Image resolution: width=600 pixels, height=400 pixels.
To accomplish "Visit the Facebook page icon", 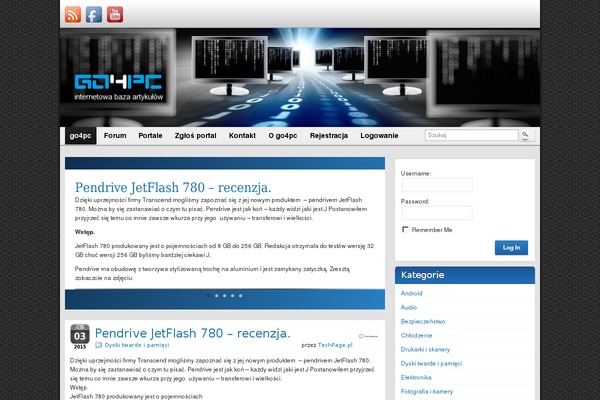I will [94, 14].
